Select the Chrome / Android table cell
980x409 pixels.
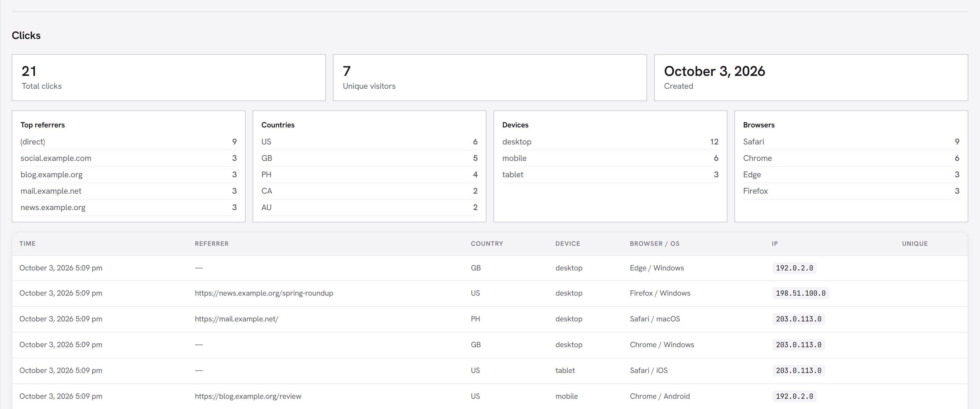[x=660, y=396]
